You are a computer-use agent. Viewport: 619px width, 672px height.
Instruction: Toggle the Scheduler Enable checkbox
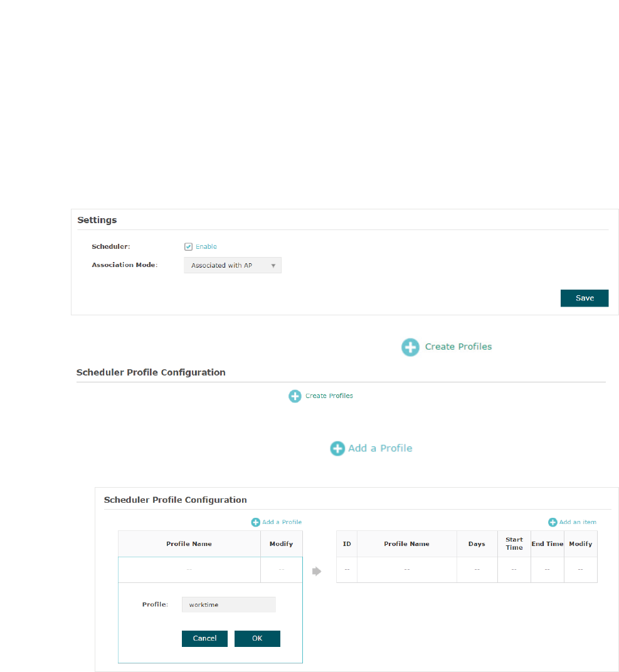point(188,246)
